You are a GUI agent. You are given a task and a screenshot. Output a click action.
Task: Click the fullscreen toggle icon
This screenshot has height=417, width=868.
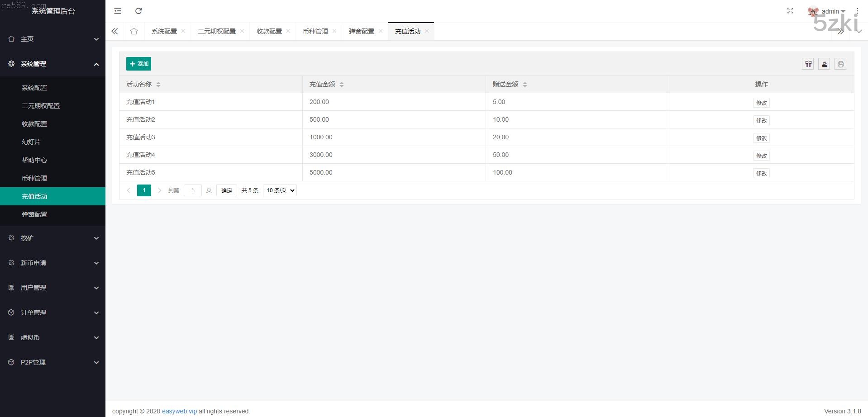pos(790,11)
